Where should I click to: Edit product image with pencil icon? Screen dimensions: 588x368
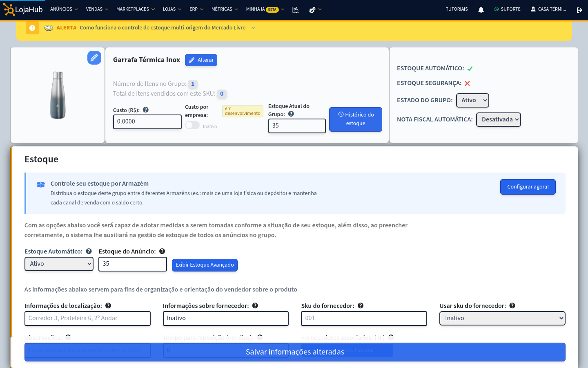pyautogui.click(x=94, y=58)
